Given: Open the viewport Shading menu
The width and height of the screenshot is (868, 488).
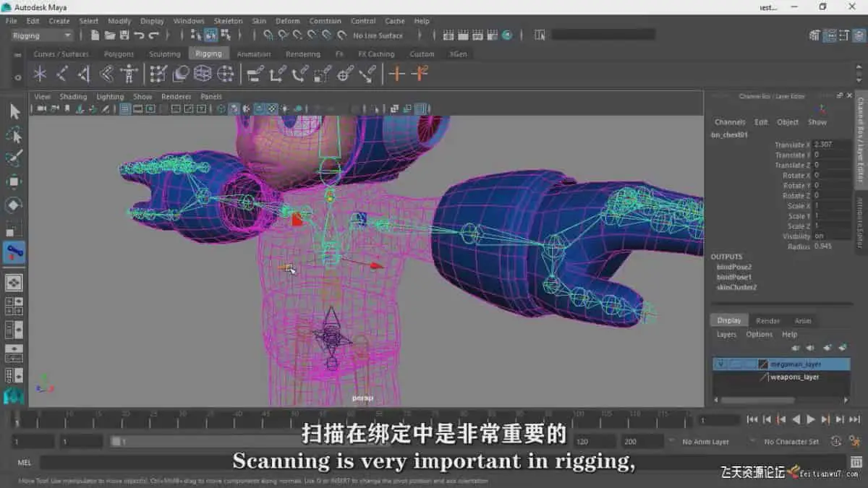Looking at the screenshot, I should (72, 96).
